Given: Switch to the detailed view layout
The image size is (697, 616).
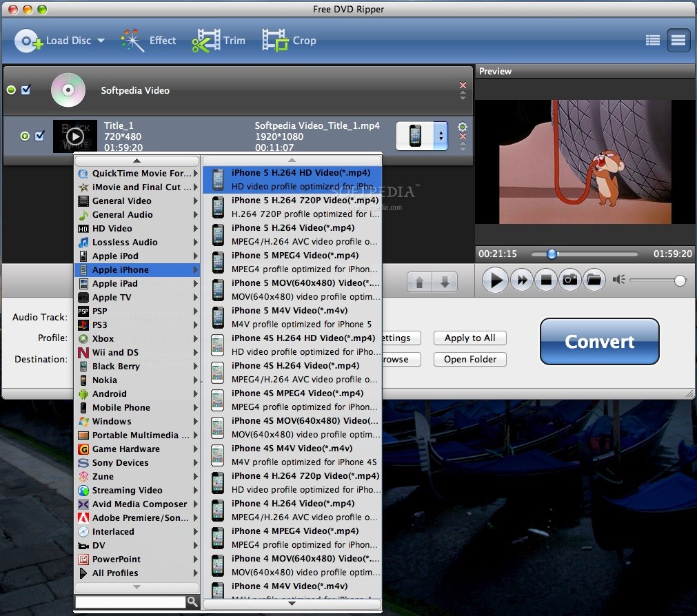Looking at the screenshot, I should (x=678, y=41).
